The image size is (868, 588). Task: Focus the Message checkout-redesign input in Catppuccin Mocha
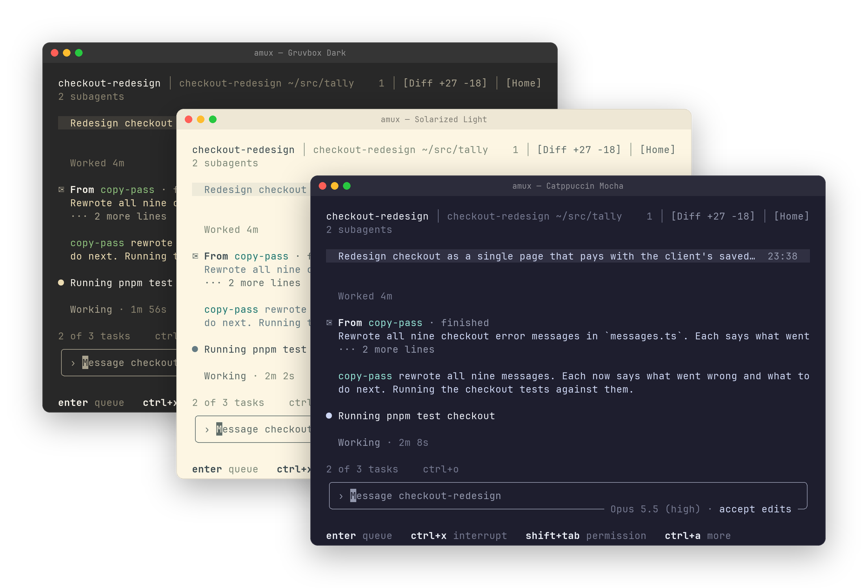[x=568, y=496]
